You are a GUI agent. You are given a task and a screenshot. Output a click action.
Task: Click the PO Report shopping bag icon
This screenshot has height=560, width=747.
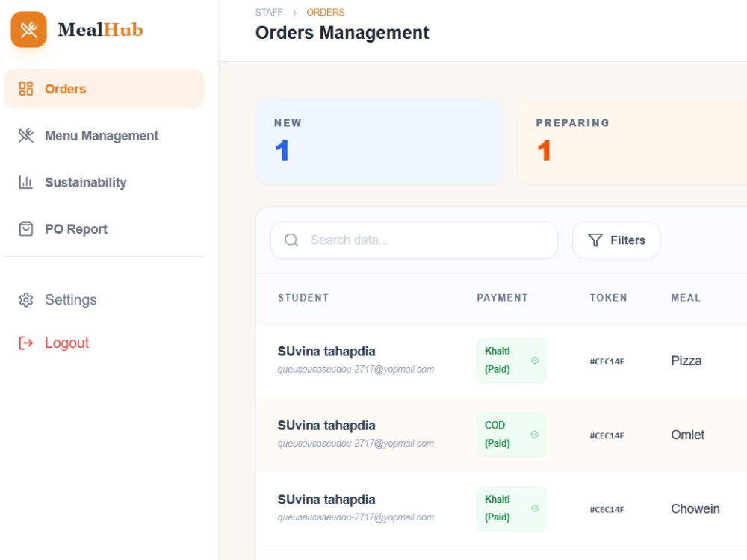pyautogui.click(x=25, y=228)
